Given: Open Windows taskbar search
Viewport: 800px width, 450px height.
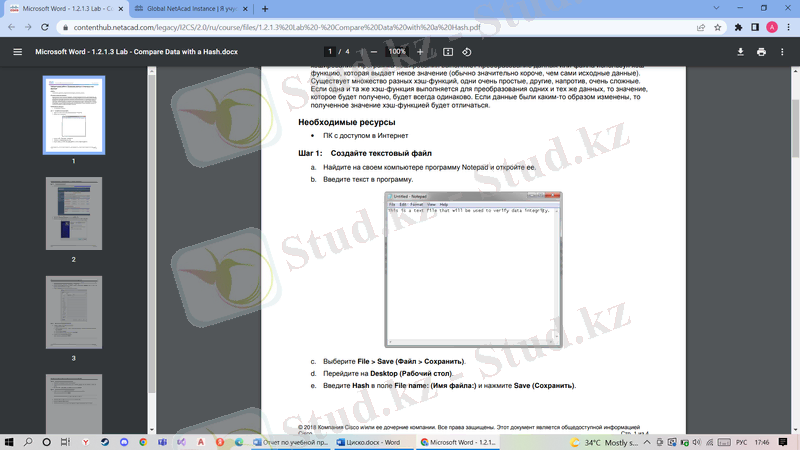Looking at the screenshot, I should 28,442.
